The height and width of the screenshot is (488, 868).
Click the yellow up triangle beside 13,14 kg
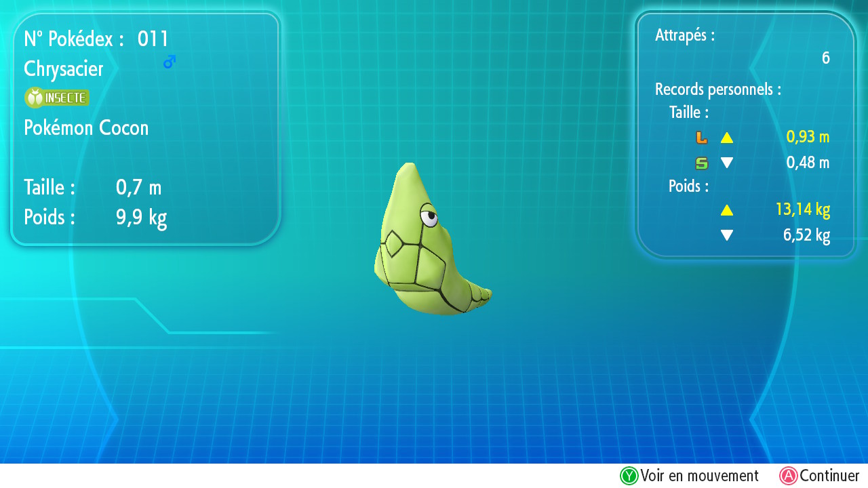point(727,210)
